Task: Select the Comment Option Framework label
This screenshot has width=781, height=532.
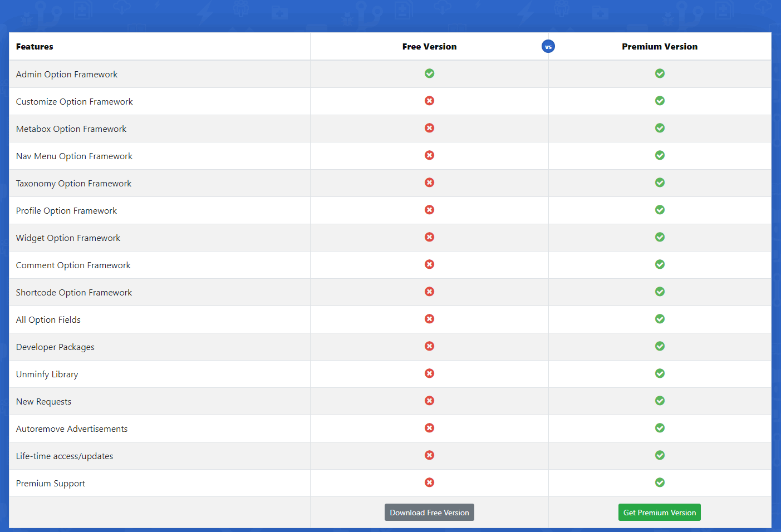Action: click(x=73, y=265)
